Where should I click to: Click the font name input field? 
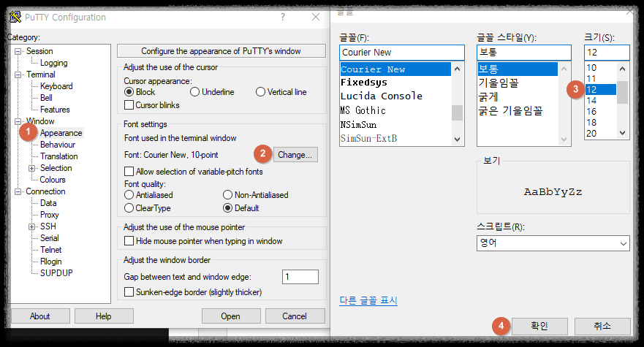402,53
